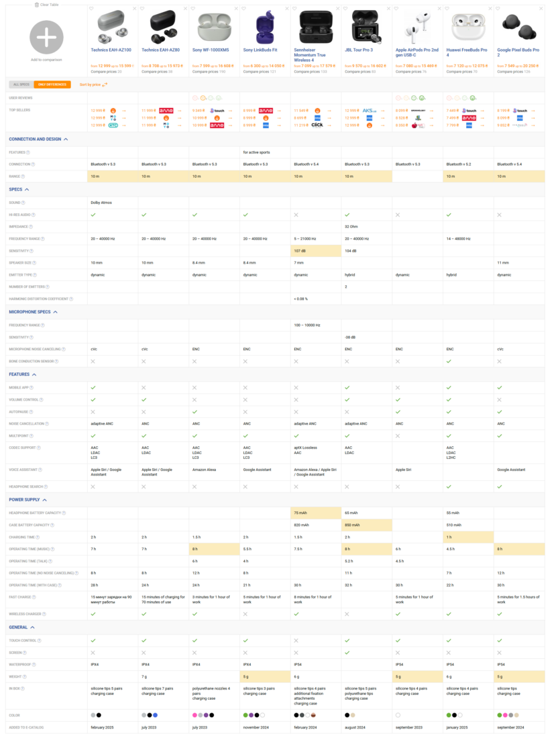This screenshot has width=560, height=738.
Task: Open Sony LinkBuds Fit purple earbuds image
Action: (x=265, y=28)
